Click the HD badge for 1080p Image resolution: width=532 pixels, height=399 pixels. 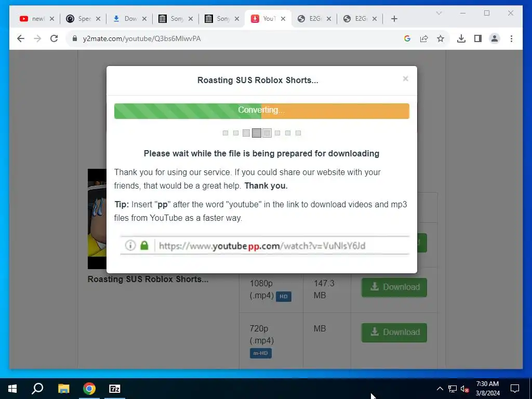click(x=283, y=296)
